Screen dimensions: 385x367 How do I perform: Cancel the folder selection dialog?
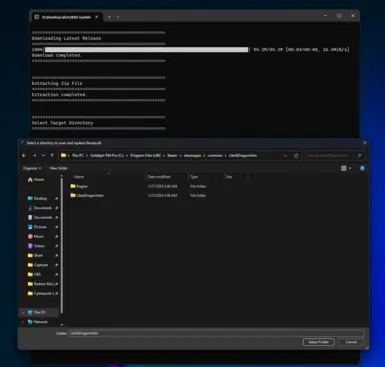351,342
